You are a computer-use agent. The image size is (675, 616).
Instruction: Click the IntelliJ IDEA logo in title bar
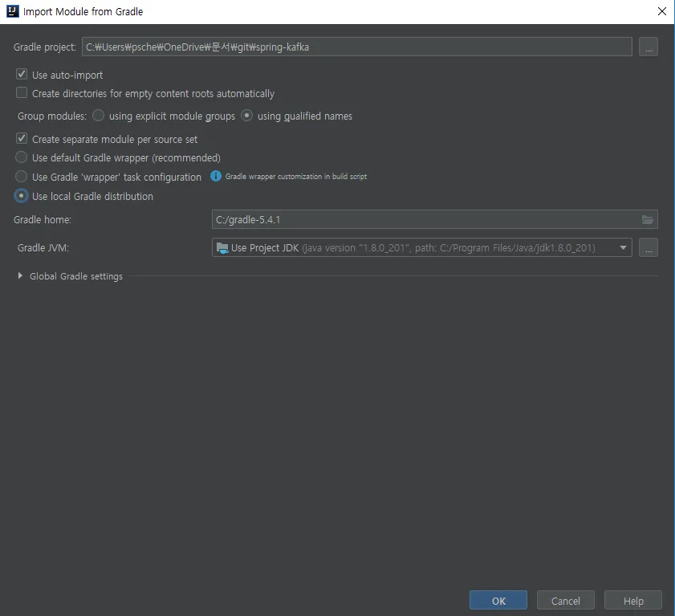(x=13, y=11)
